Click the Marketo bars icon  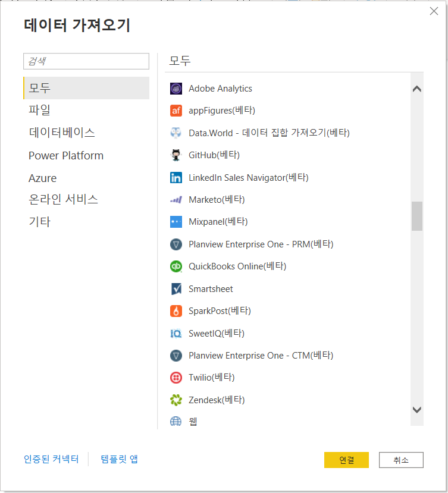(x=176, y=200)
